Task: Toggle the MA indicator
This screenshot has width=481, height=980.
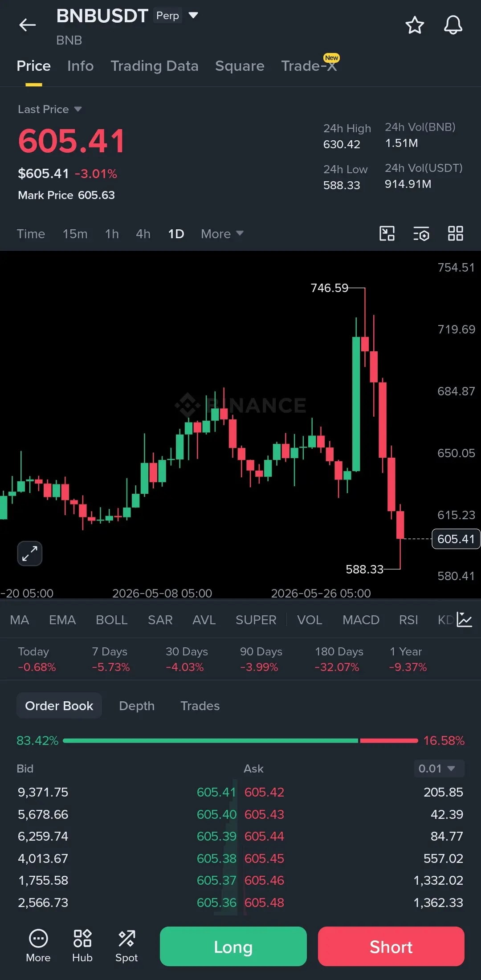Action: (x=20, y=620)
